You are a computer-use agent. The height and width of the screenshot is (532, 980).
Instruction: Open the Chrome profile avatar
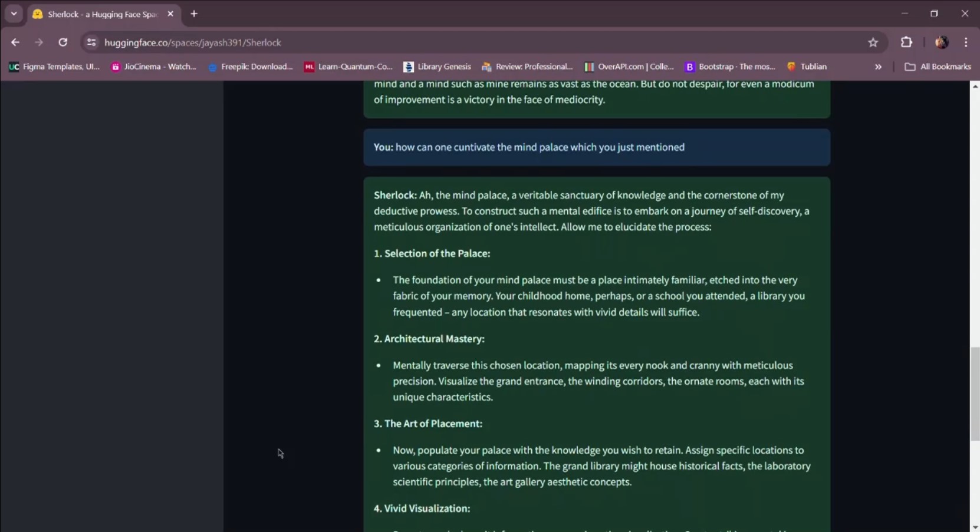click(942, 42)
